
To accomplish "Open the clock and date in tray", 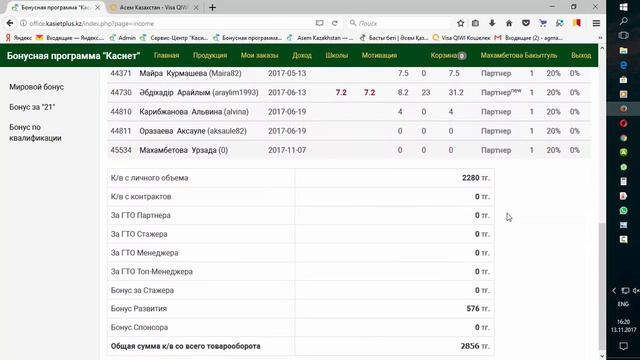I will 623,326.
